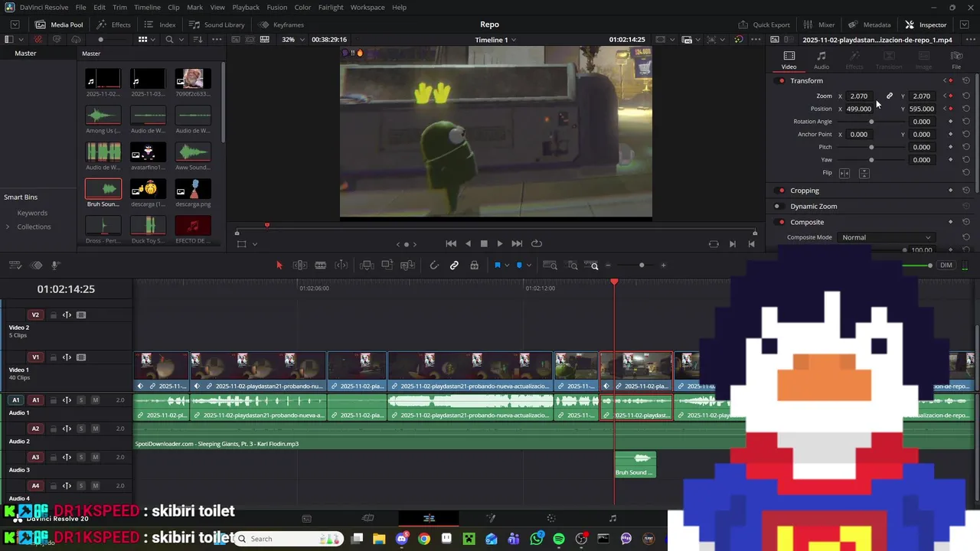This screenshot has width=980, height=551.
Task: Click the Flip Vertical button
Action: [x=864, y=173]
